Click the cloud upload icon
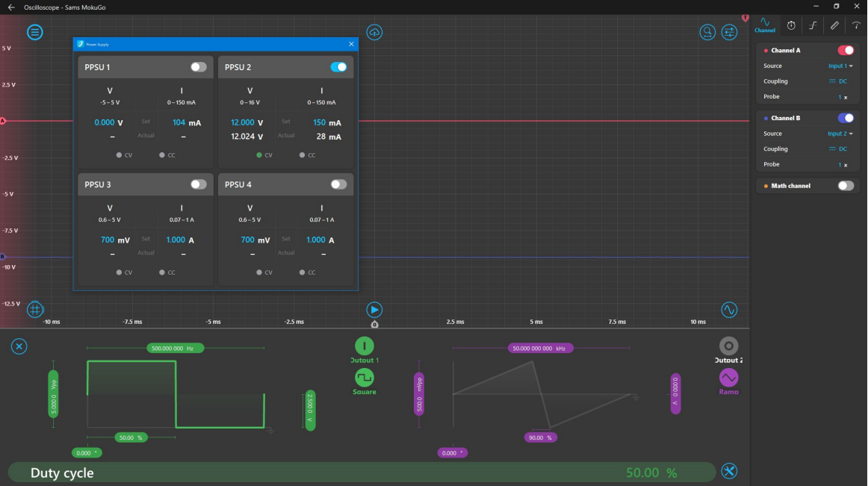The image size is (868, 486). 374,32
